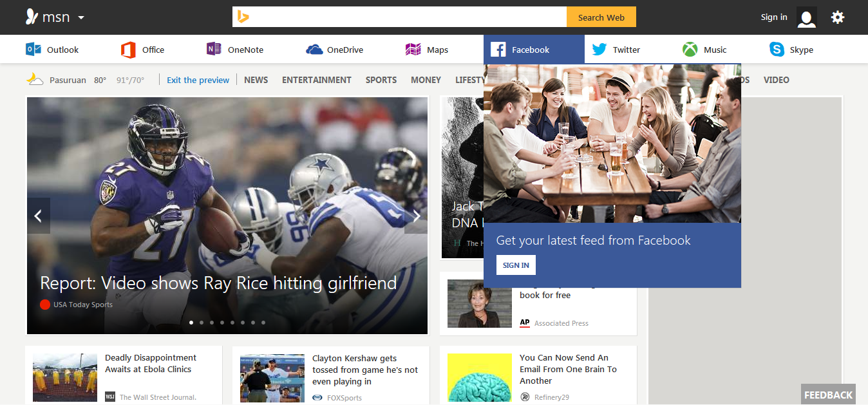Launch the Skype icon
This screenshot has width=868, height=405.
(777, 50)
